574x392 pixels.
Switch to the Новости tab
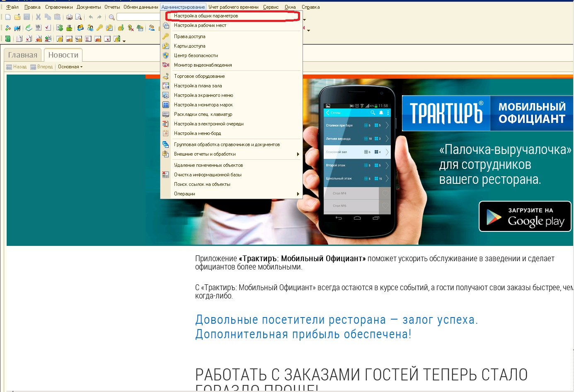(63, 55)
